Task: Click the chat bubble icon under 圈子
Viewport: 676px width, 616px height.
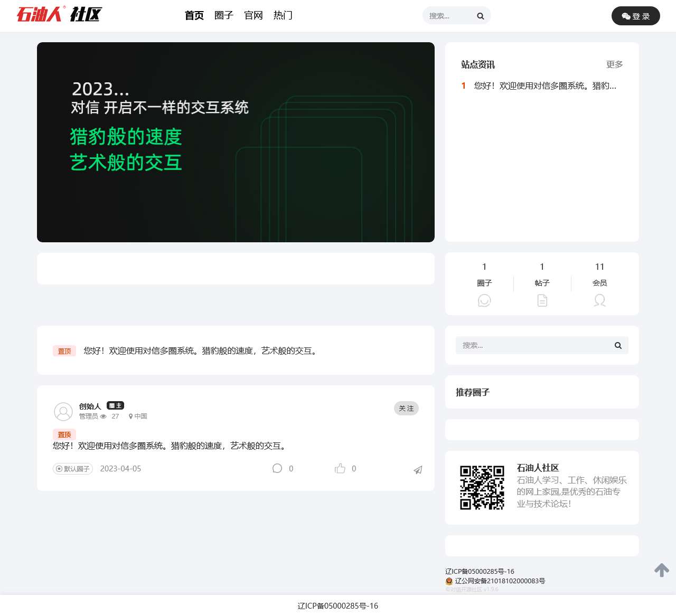Action: click(x=484, y=300)
